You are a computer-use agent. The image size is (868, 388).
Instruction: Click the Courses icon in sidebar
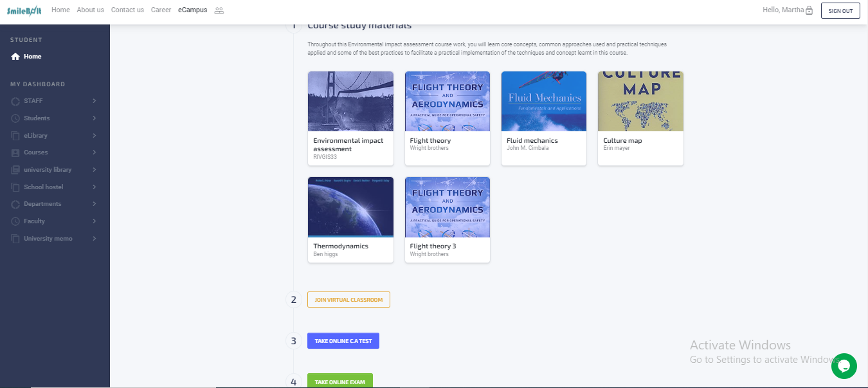click(15, 152)
